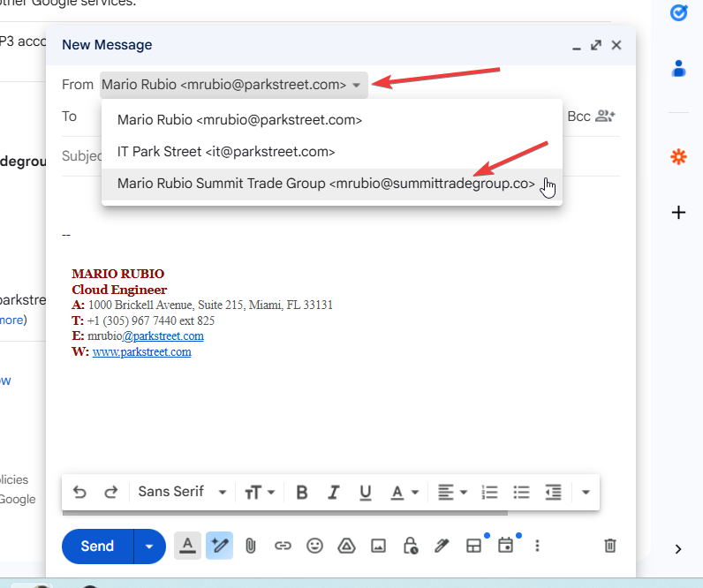703x588 pixels.
Task: Insert a photo
Action: click(x=378, y=546)
